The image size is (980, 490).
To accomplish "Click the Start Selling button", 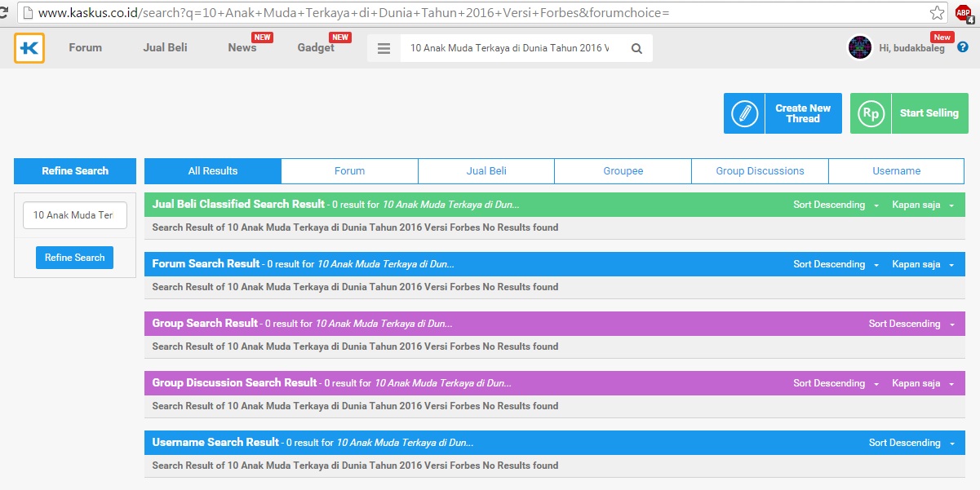I will tap(909, 113).
